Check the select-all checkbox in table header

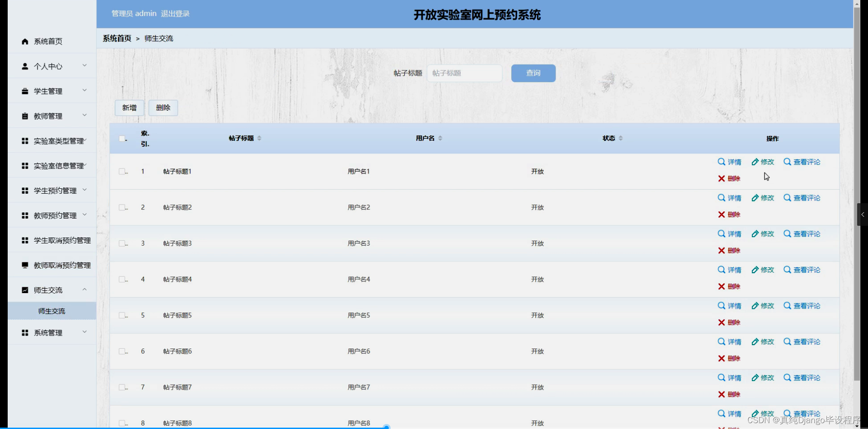[x=122, y=138]
